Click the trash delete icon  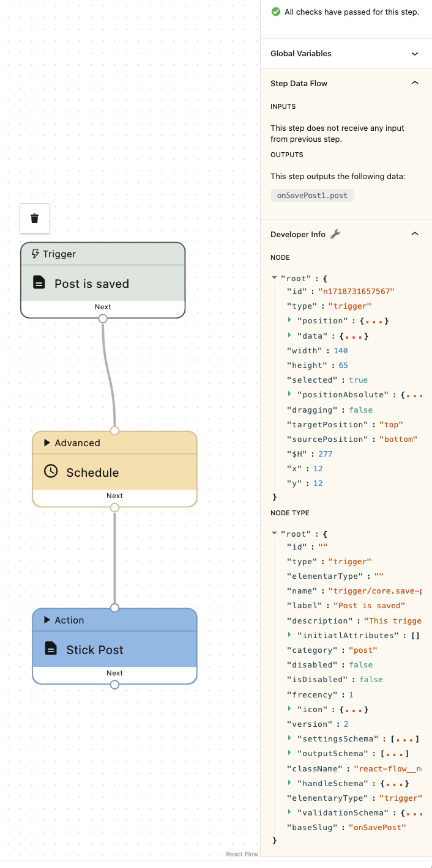click(35, 218)
